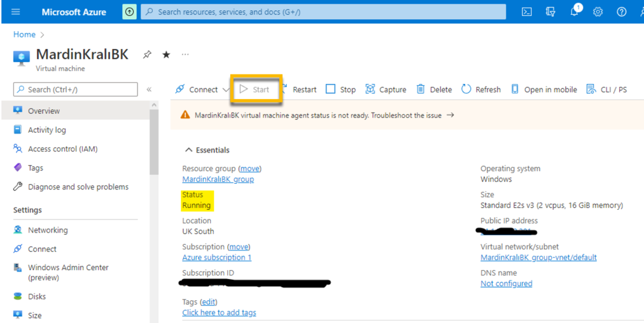
Task: Open Cloud Shell from top bar
Action: [527, 12]
